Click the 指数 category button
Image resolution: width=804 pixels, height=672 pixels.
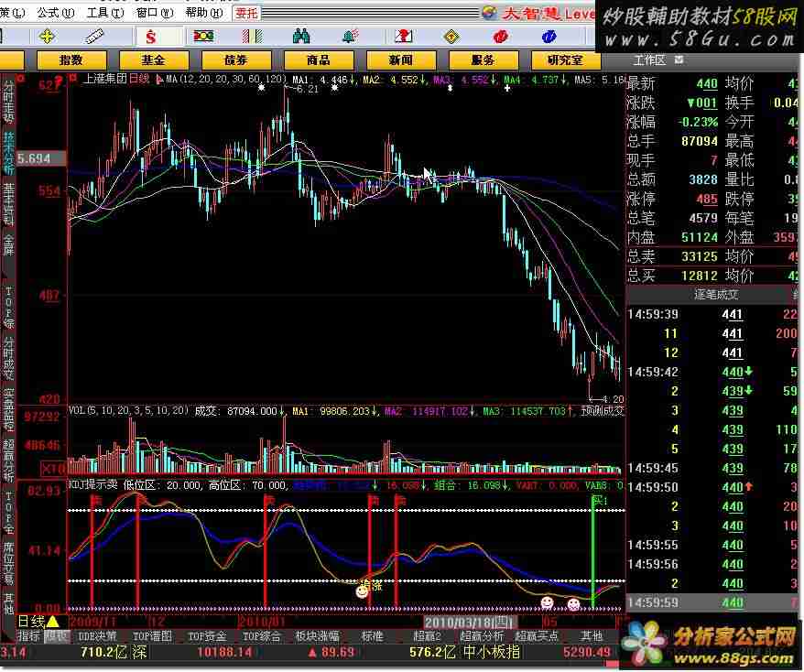point(71,60)
